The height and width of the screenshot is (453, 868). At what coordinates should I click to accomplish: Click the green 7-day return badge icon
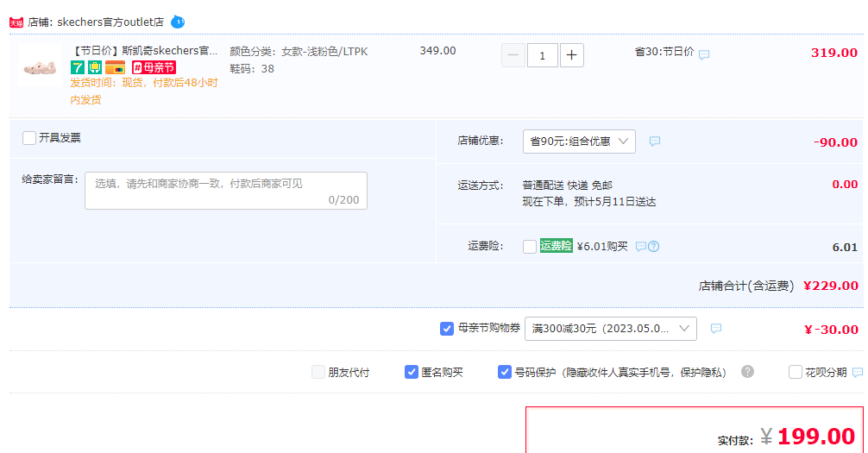(78, 67)
